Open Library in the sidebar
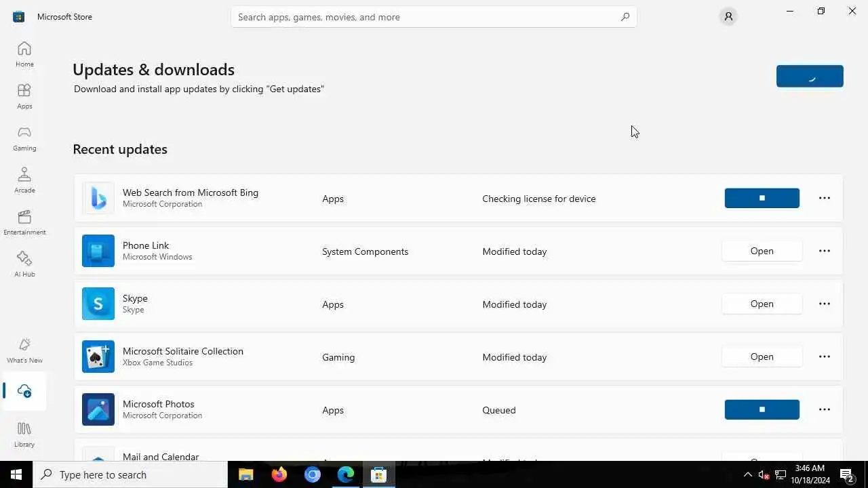Viewport: 868px width, 488px height. tap(24, 434)
